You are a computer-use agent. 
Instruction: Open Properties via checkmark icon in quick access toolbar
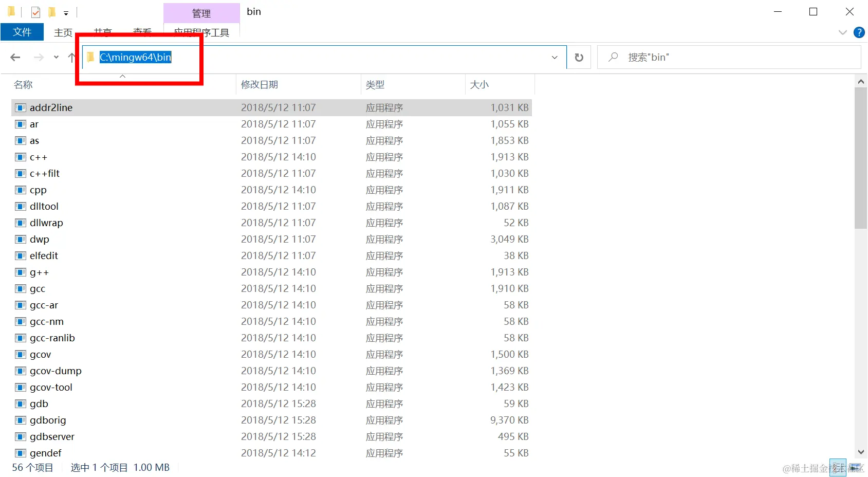tap(35, 11)
